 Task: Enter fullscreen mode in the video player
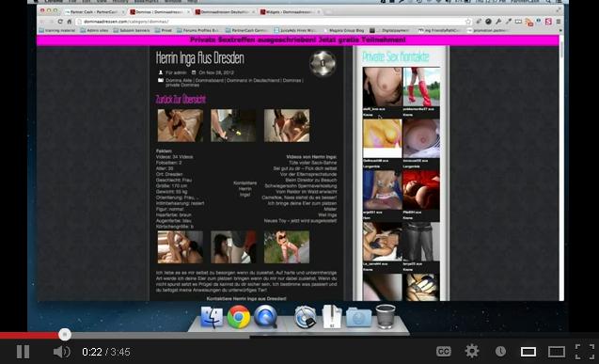(x=585, y=352)
